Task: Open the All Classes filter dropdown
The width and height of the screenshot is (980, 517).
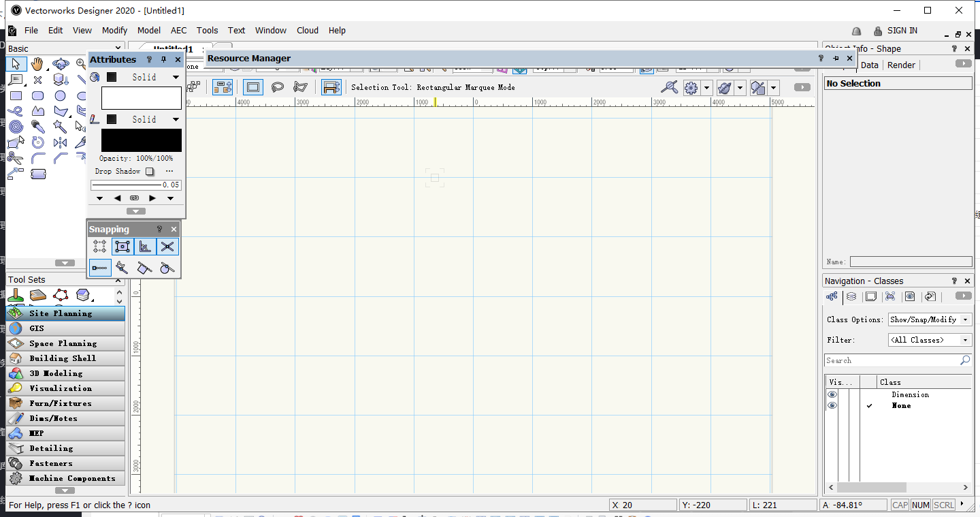Action: (x=930, y=340)
